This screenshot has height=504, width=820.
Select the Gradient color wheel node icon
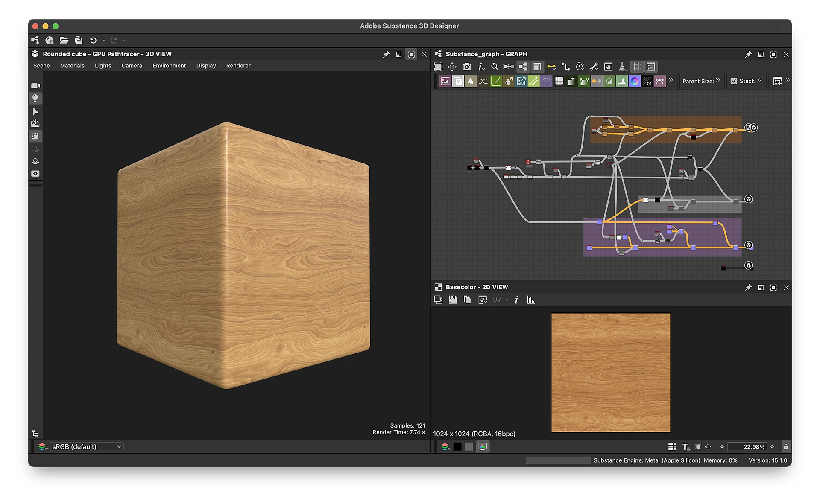635,81
